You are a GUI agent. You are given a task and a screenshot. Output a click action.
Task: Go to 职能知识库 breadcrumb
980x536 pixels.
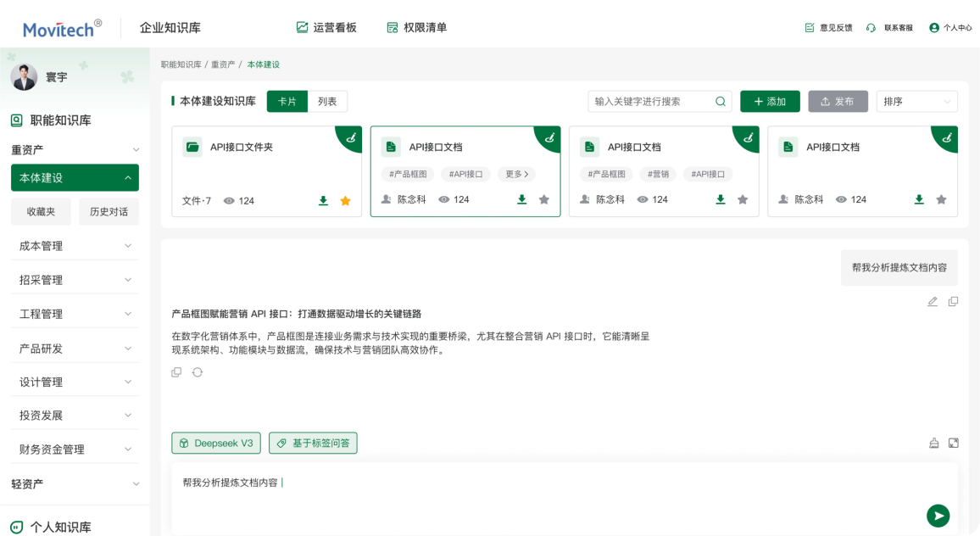pos(181,64)
